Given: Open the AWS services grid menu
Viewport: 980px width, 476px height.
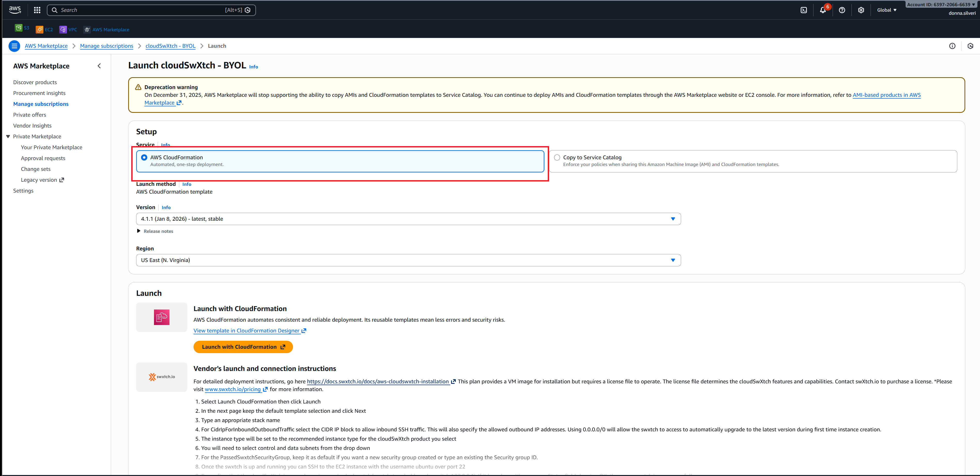Looking at the screenshot, I should pos(37,10).
